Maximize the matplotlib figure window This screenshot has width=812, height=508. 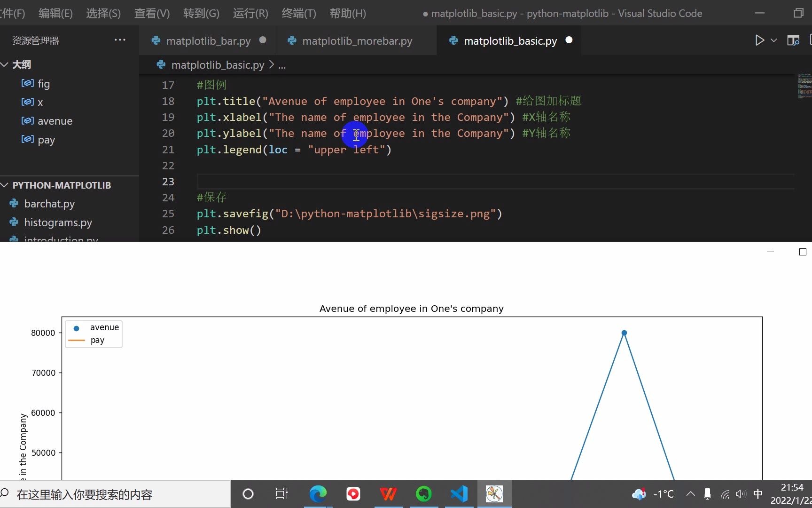tap(803, 252)
